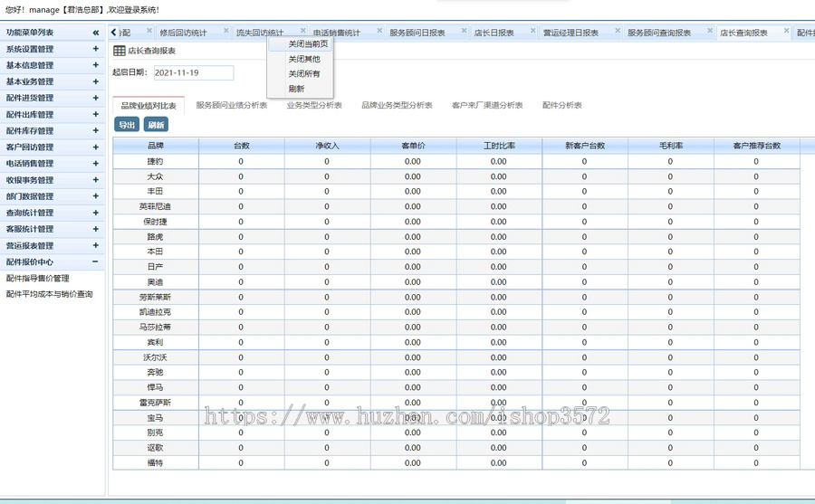Open the 品牌业务类型分析表 sub-tab
The width and height of the screenshot is (815, 504).
(x=398, y=105)
